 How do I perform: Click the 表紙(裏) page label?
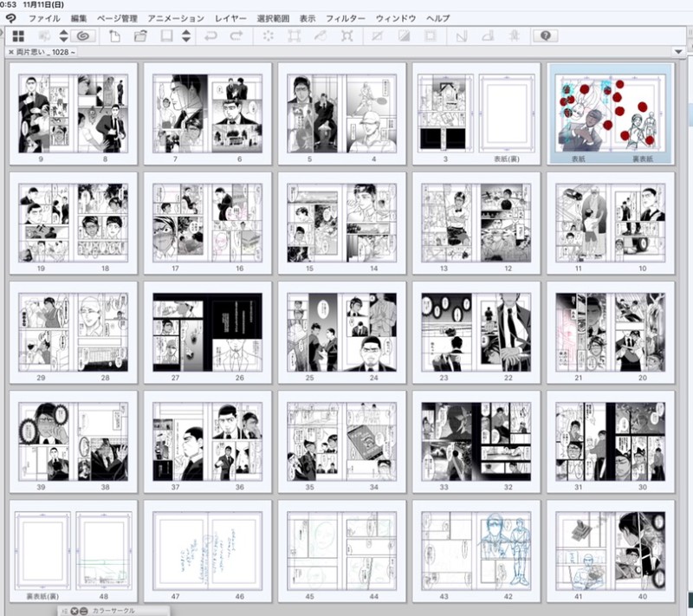tap(507, 159)
